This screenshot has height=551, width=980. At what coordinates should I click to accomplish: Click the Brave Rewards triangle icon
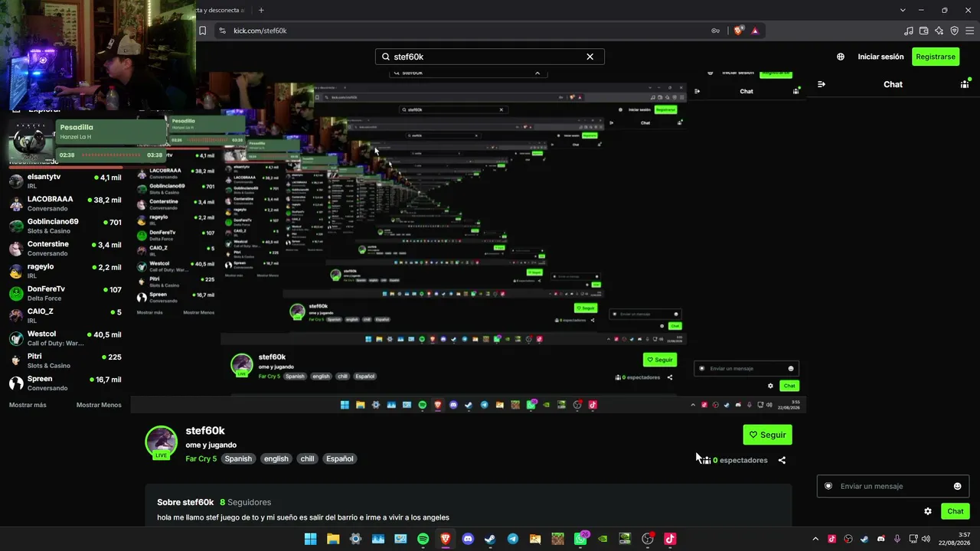pos(755,31)
